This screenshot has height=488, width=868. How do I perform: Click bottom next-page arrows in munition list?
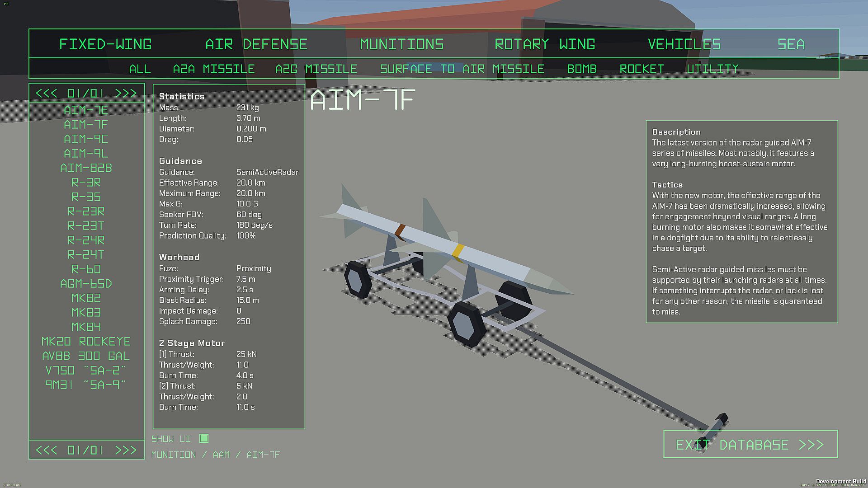(x=126, y=450)
